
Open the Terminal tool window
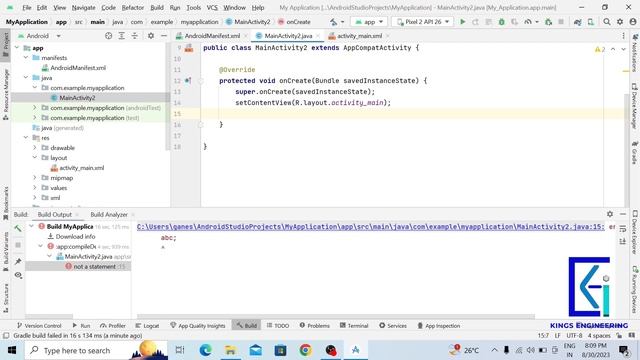[354, 326]
